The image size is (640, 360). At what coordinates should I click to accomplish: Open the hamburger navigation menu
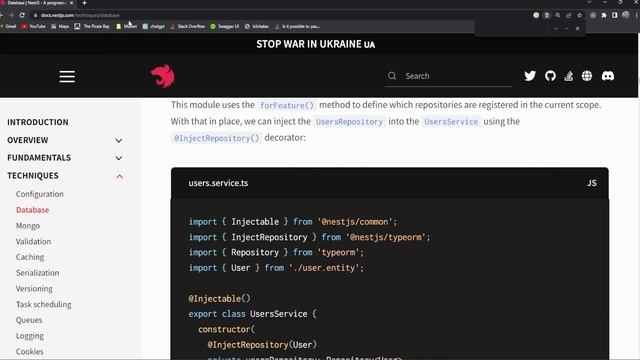click(67, 76)
